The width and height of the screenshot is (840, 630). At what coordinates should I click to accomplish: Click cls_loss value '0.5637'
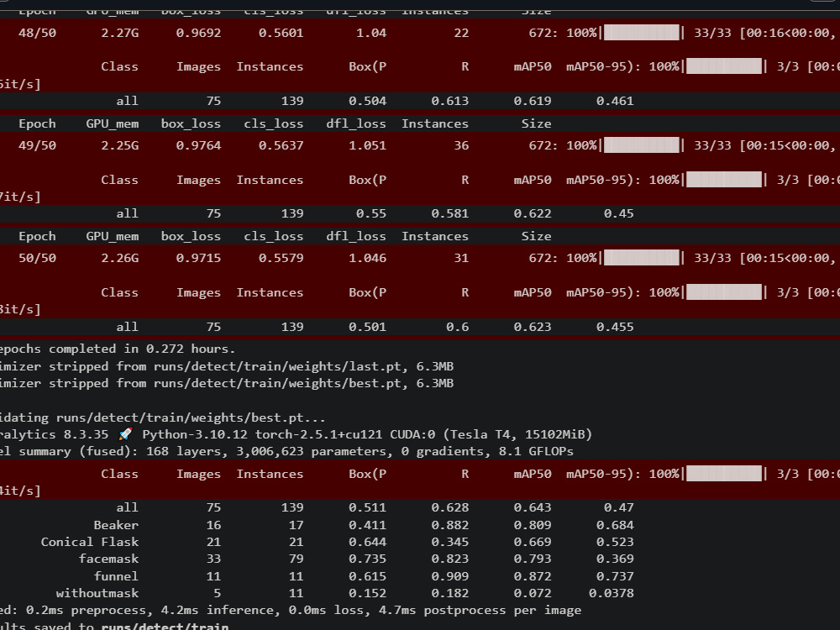[x=281, y=145]
